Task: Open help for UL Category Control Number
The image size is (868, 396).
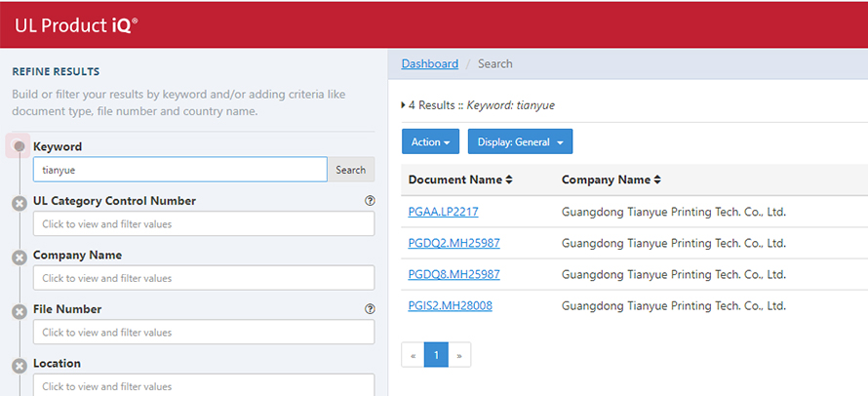Action: 370,201
